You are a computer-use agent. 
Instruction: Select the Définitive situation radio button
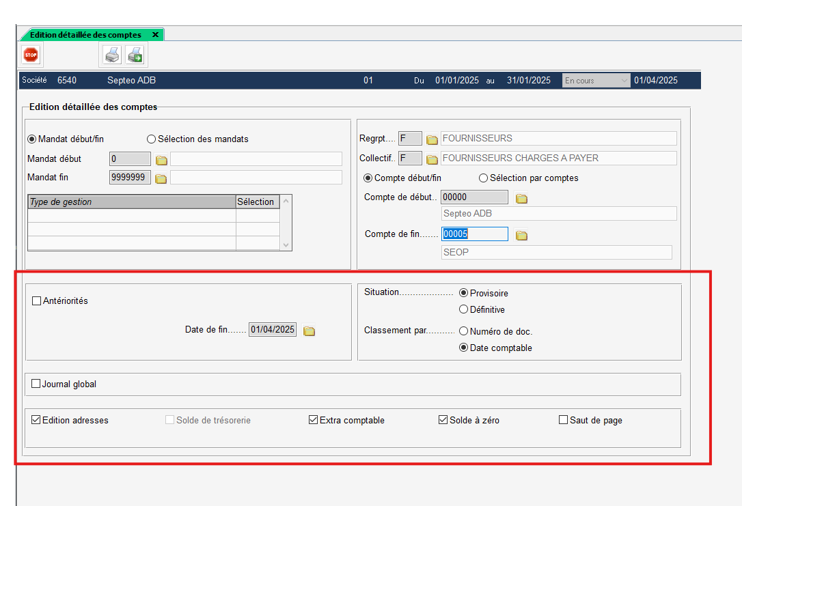(463, 310)
